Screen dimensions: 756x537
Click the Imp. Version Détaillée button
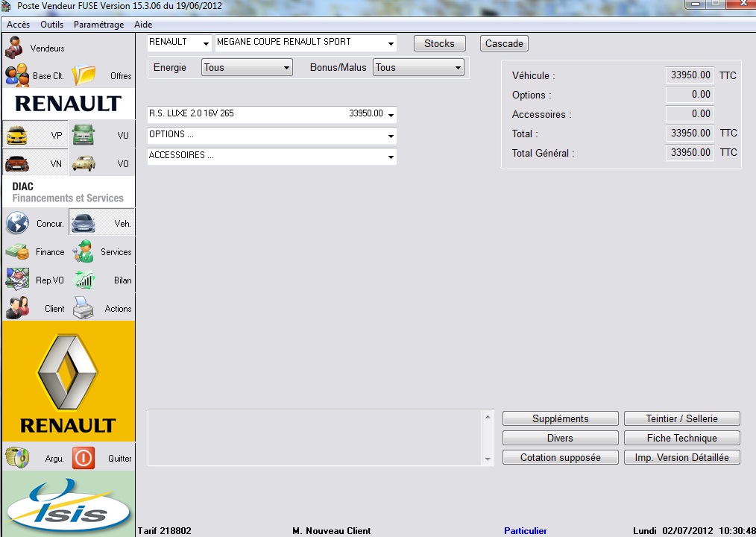coord(681,457)
